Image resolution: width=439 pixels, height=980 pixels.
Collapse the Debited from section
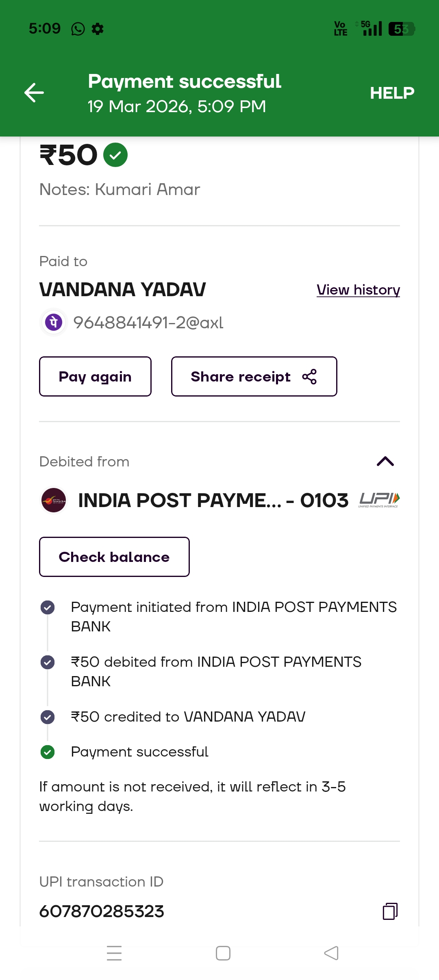[x=385, y=462]
